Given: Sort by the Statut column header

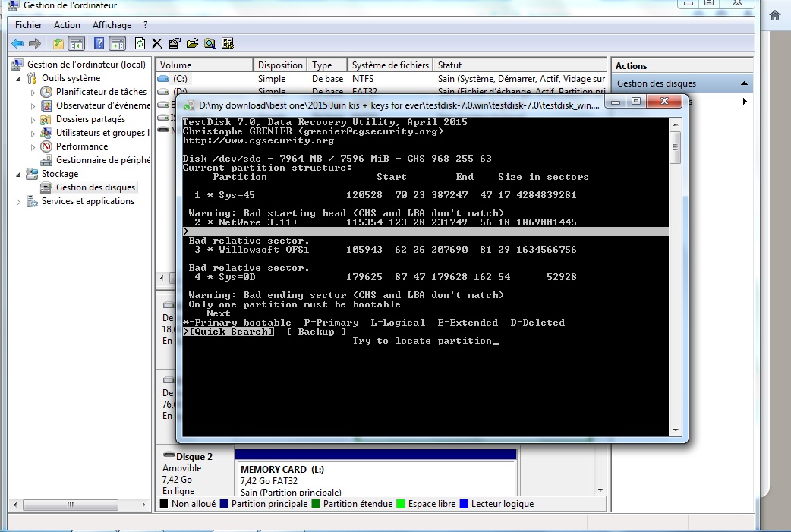Looking at the screenshot, I should pos(519,65).
